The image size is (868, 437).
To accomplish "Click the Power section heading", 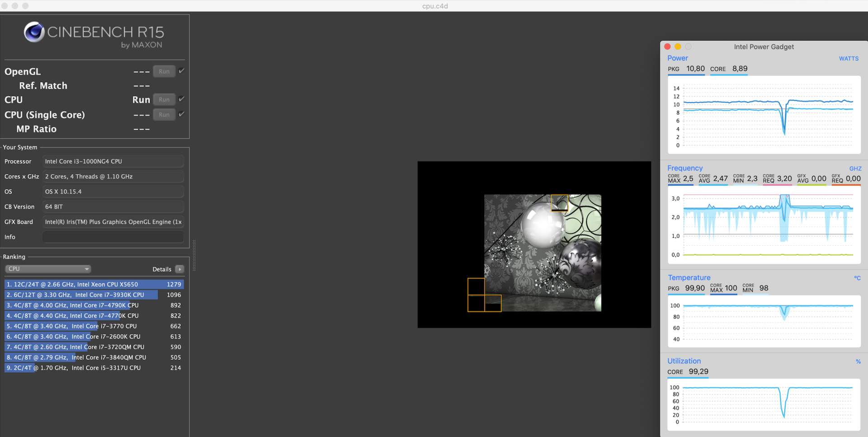I will coord(678,58).
